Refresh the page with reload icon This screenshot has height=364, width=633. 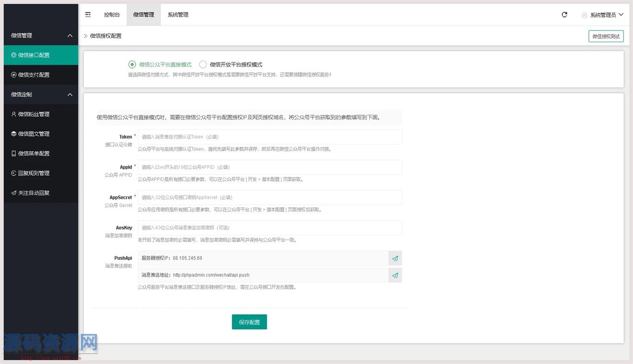coord(564,15)
